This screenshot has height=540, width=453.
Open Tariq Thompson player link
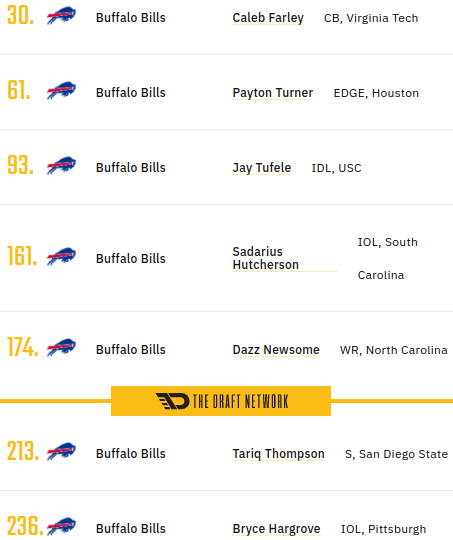click(278, 454)
